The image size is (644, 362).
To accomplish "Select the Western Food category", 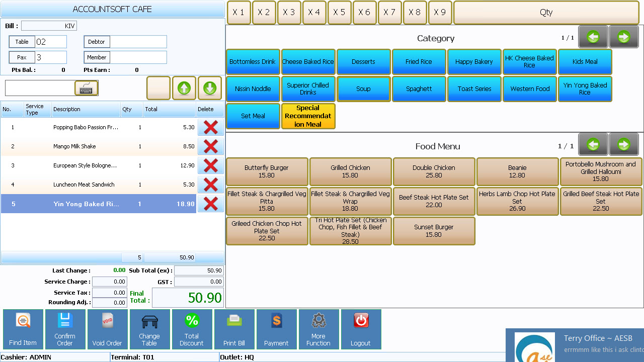I will (530, 89).
